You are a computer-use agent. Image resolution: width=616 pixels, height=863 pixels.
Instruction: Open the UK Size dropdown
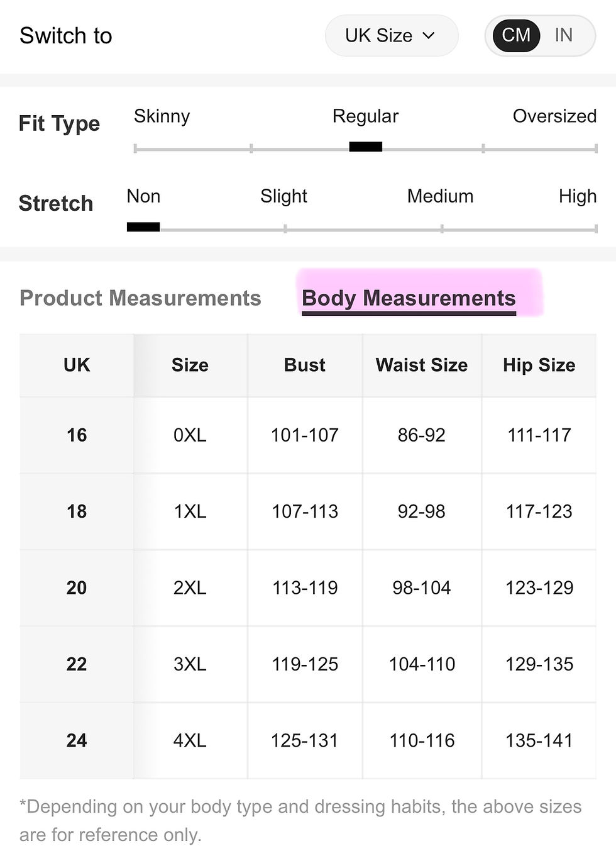391,36
